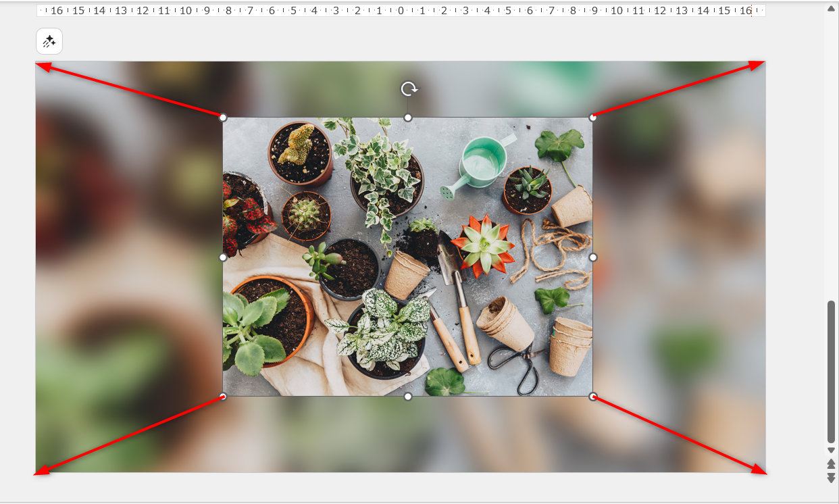
Task: Go to the previous slide with double-up arrow
Action: coord(832,463)
